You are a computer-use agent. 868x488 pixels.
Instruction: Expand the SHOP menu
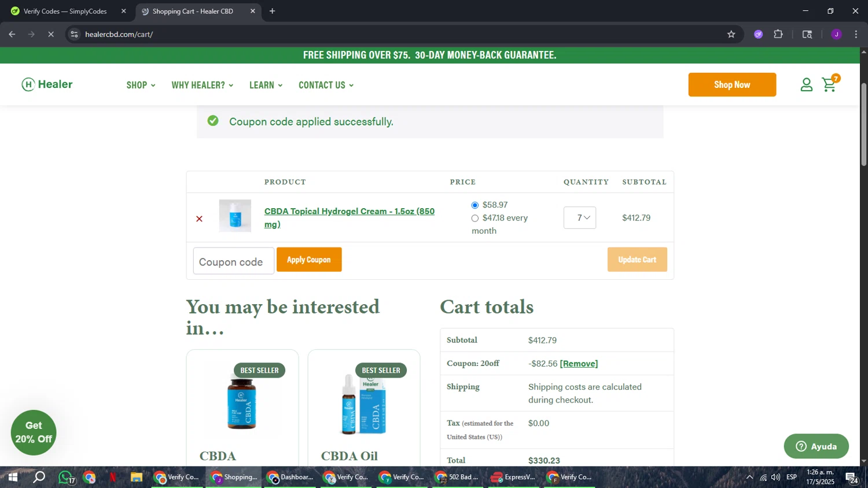point(141,85)
